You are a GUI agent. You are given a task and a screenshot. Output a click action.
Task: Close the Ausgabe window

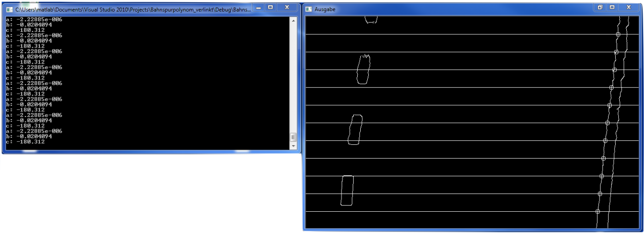[629, 8]
